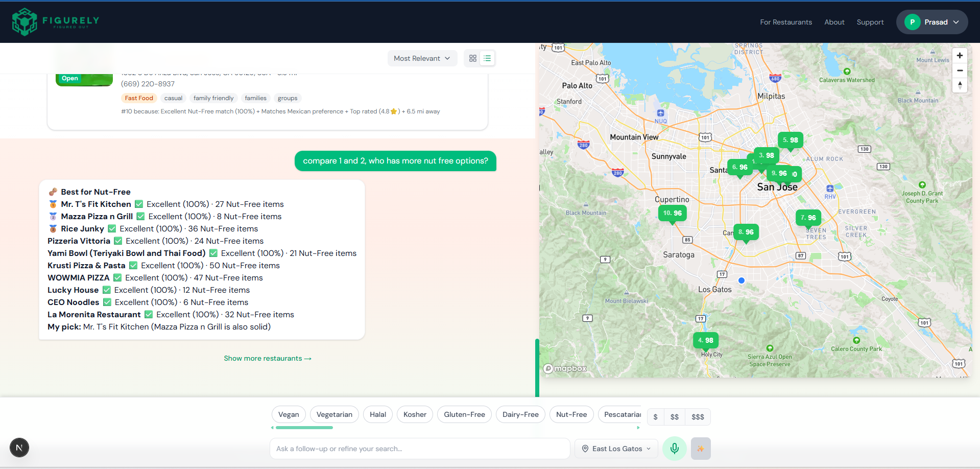Start voice search with the microphone icon

click(674, 448)
